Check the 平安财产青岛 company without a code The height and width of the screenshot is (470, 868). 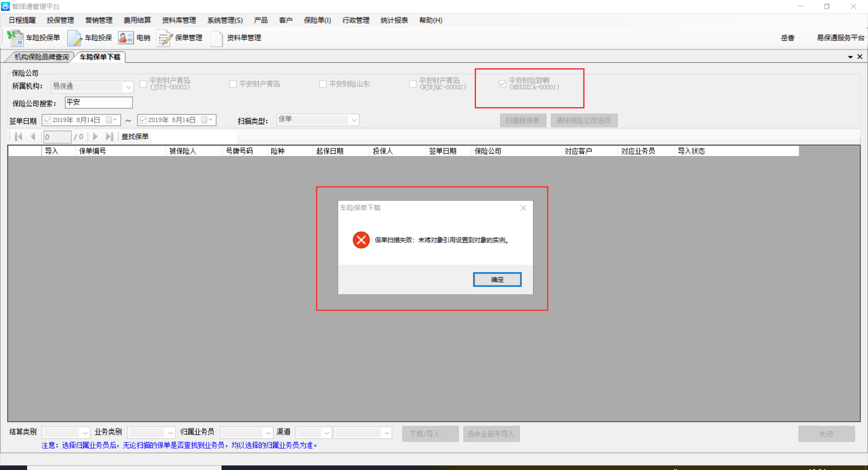click(233, 84)
